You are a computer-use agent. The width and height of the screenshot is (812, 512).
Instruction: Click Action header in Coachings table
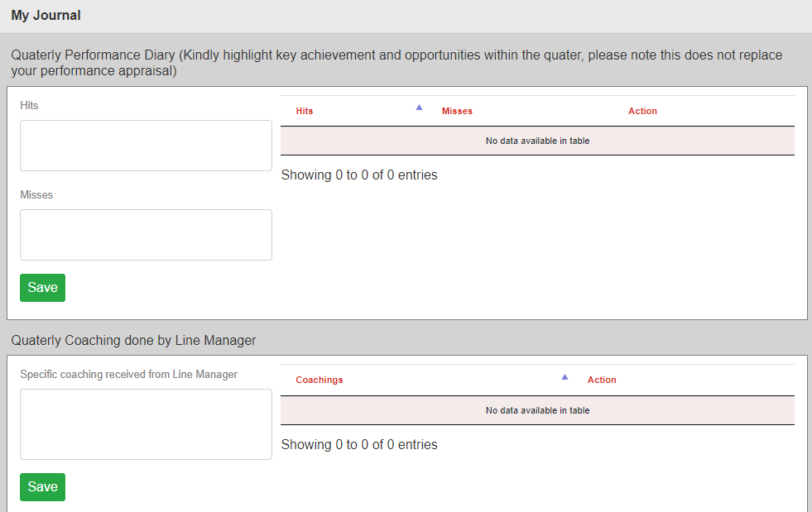(x=602, y=380)
